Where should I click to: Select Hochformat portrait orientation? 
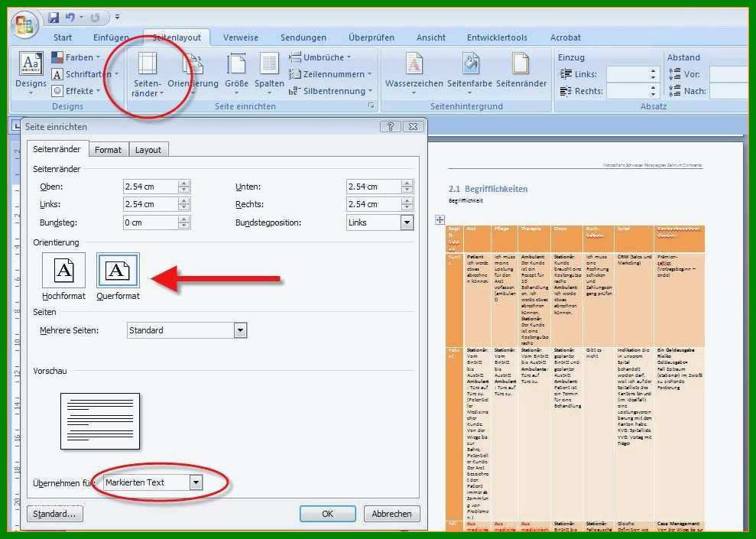63,276
